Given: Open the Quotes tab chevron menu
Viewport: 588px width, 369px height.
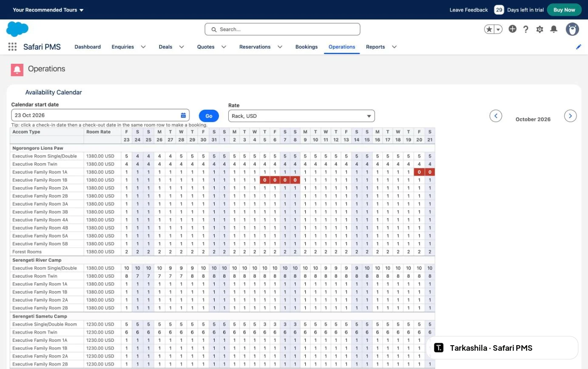Looking at the screenshot, I should tap(224, 47).
